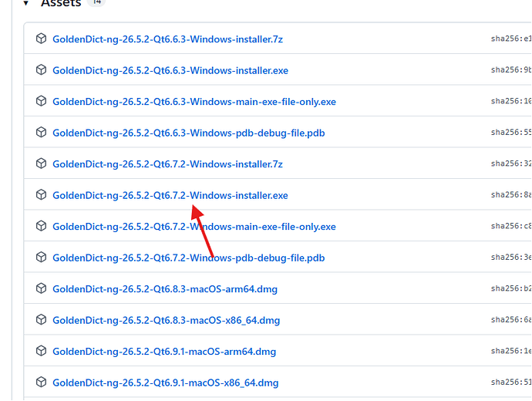The height and width of the screenshot is (401, 532).
Task: Click sha256 hash of Qt6.8.3-macOS-arm64.dmg row
Action: pyautogui.click(x=511, y=288)
